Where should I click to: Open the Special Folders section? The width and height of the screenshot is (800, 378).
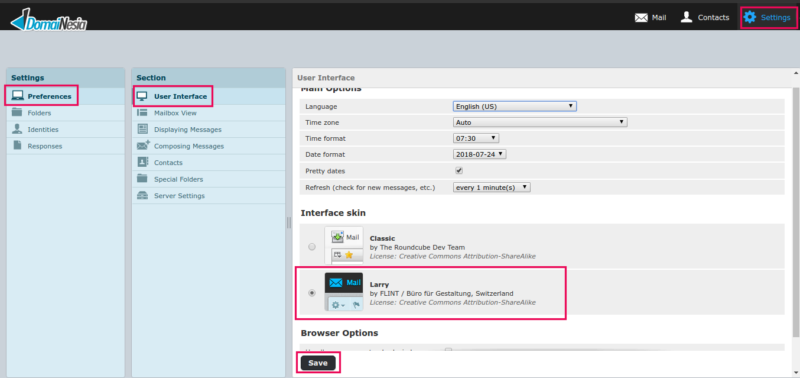click(x=208, y=179)
